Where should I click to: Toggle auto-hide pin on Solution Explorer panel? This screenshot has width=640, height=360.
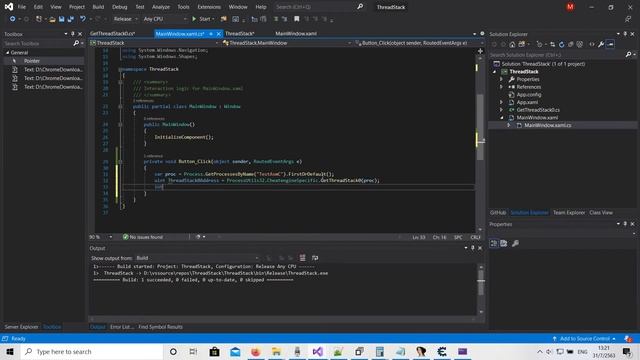[x=625, y=34]
